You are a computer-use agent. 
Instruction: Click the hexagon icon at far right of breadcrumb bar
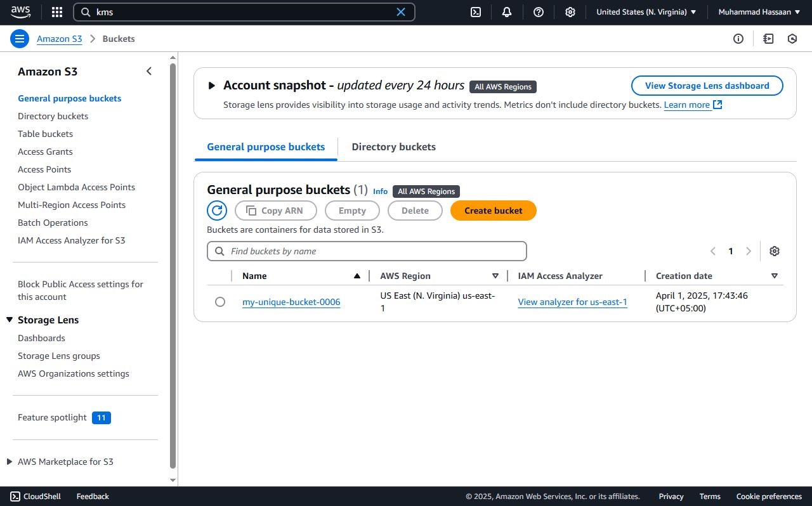(x=792, y=39)
